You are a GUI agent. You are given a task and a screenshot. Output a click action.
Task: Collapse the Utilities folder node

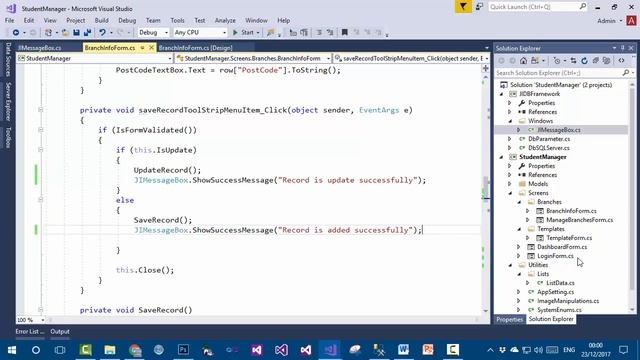(x=510, y=265)
